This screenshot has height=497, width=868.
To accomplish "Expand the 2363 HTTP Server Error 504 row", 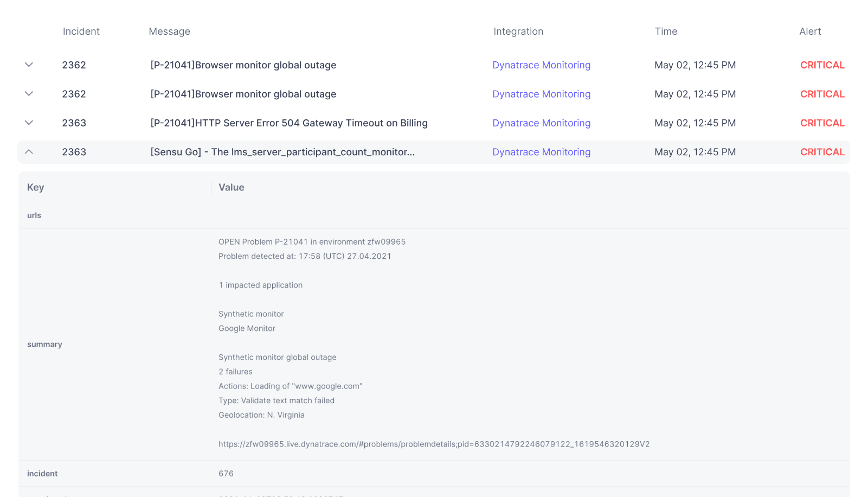I will click(x=28, y=123).
